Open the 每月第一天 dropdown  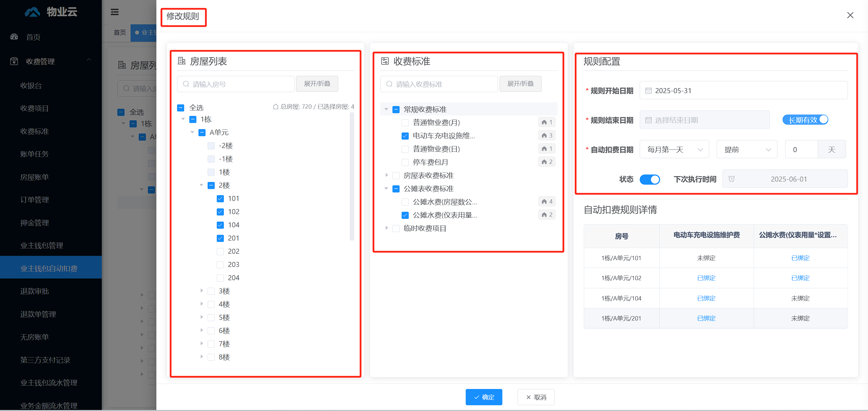point(674,149)
